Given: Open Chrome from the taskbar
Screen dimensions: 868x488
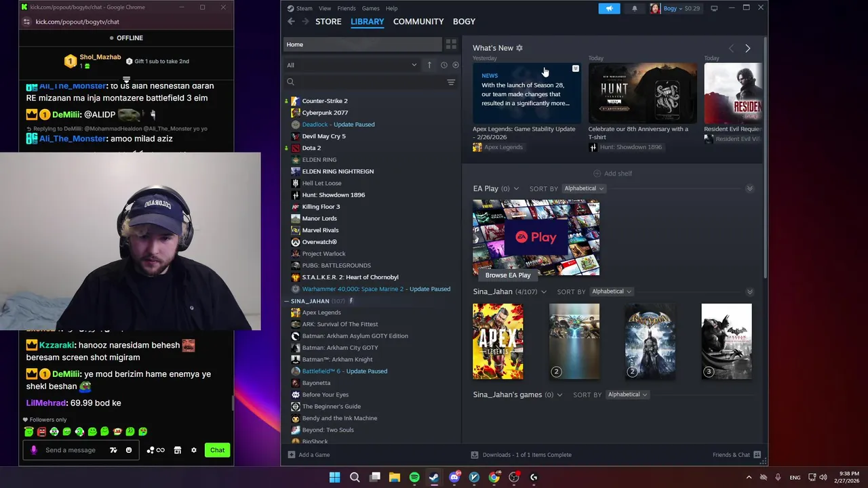Looking at the screenshot, I should [494, 477].
